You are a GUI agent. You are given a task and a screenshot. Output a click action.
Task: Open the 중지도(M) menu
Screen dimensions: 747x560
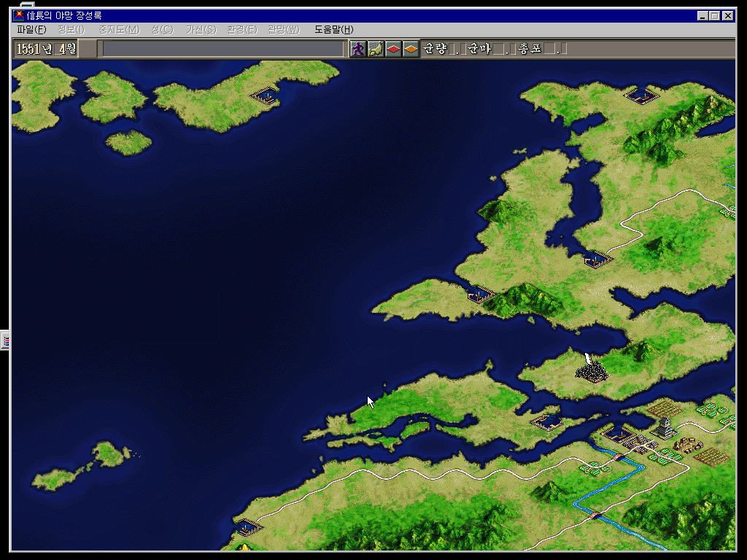(119, 29)
